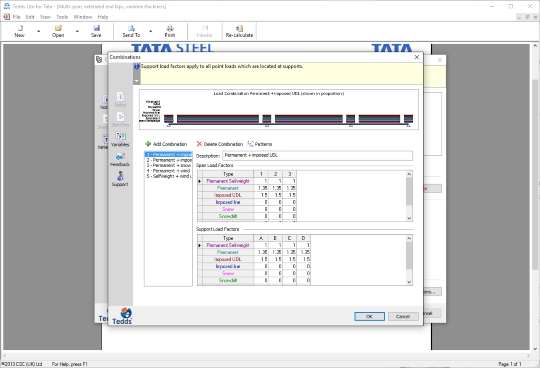Open the Variables sidebar icon
This screenshot has width=540, height=368.
click(120, 136)
